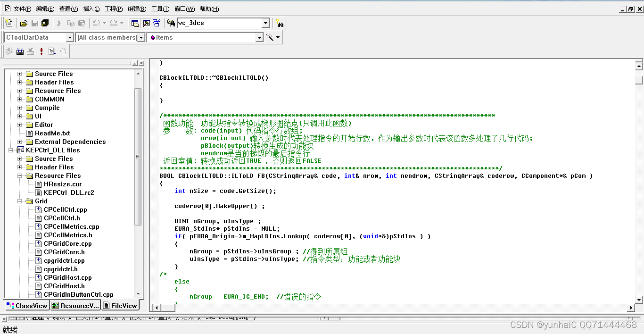644x334 pixels.
Task: Switch to the ClassView tab
Action: pyautogui.click(x=27, y=306)
